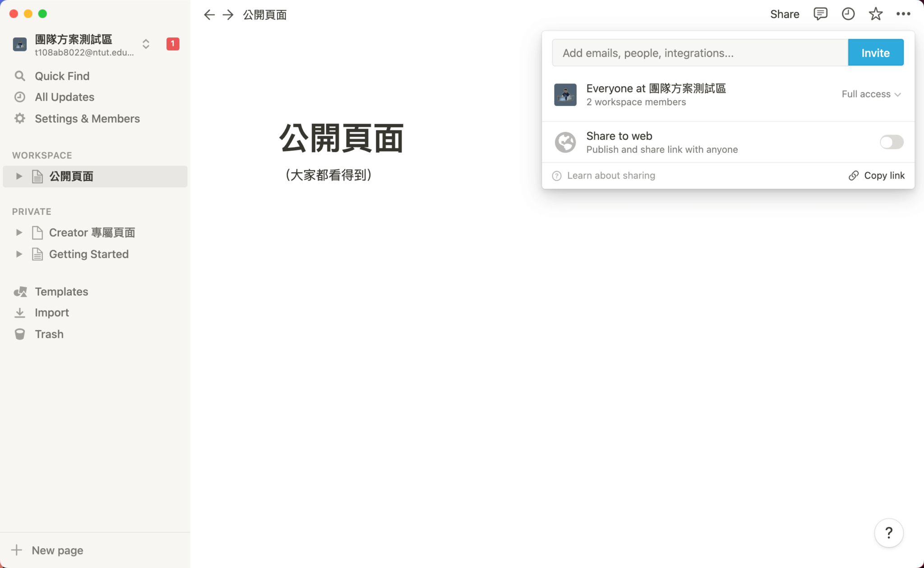
Task: Open the help question mark button
Action: point(888,533)
